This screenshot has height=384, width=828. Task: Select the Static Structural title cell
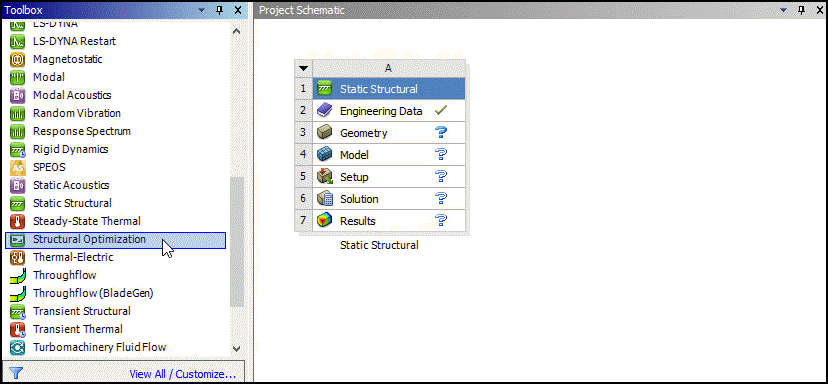pyautogui.click(x=389, y=89)
